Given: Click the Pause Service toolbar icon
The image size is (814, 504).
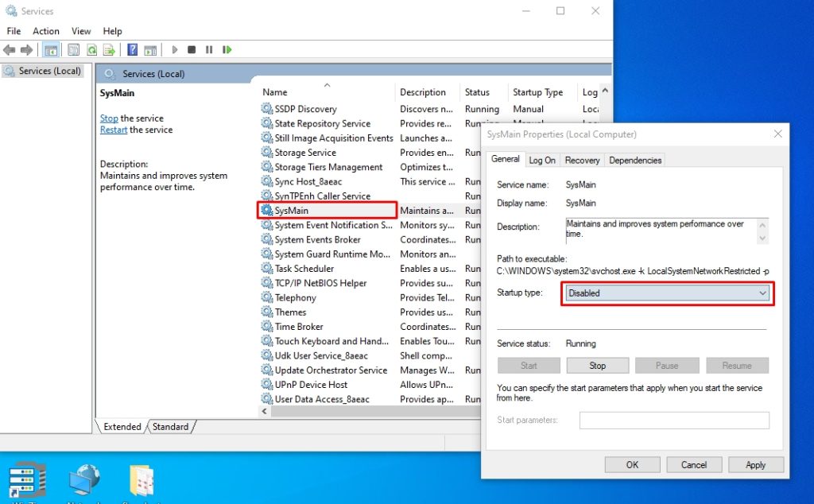Looking at the screenshot, I should coord(209,50).
